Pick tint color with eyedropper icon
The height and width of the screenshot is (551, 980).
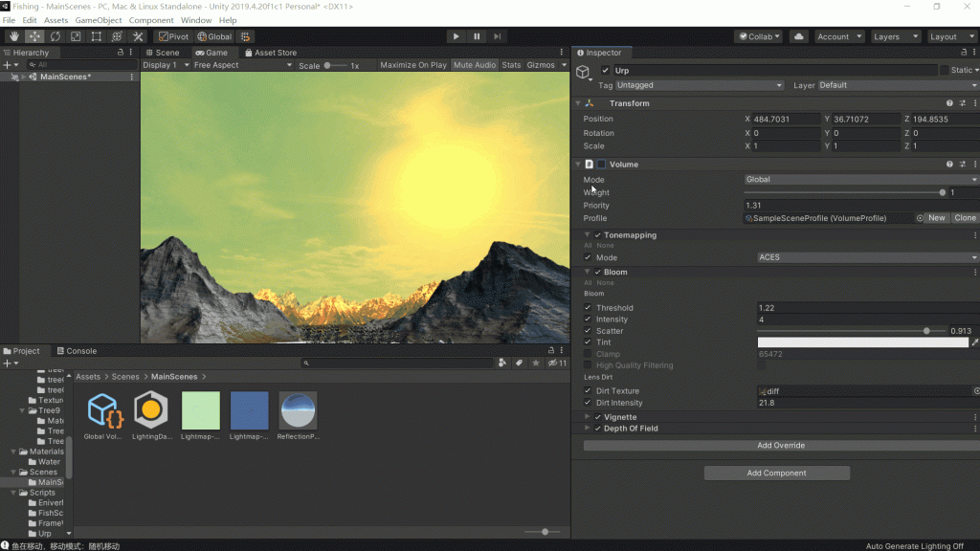tap(974, 342)
